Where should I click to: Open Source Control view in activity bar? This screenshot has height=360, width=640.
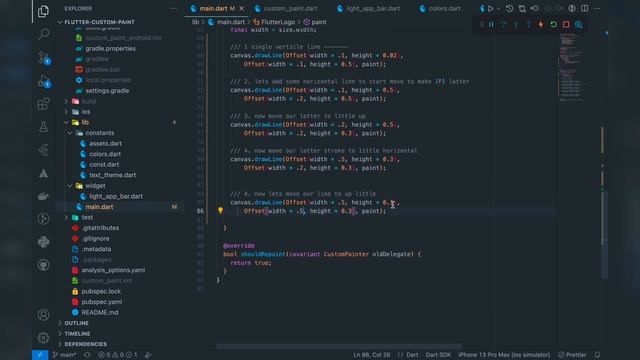tap(43, 57)
